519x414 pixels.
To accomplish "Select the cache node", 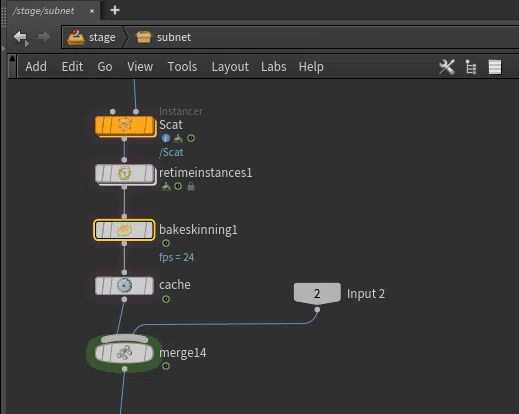I will pos(124,286).
